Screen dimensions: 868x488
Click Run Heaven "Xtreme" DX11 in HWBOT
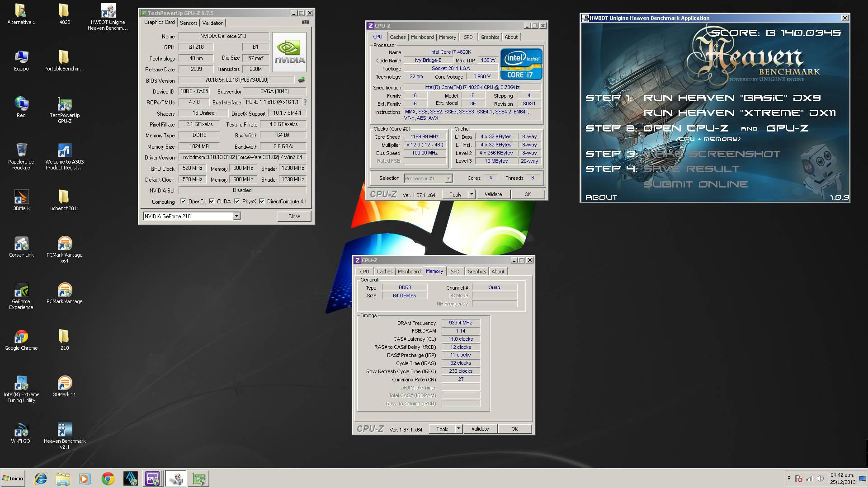pyautogui.click(x=740, y=113)
